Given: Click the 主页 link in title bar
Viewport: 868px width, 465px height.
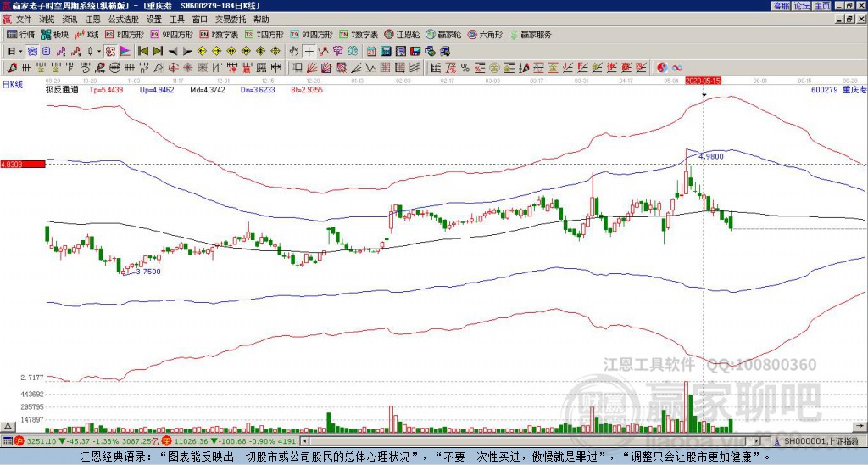Looking at the screenshot, I should click(x=822, y=6).
